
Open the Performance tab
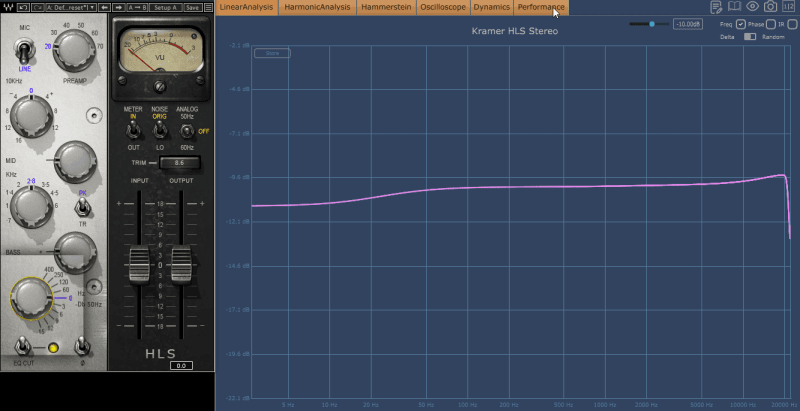(x=541, y=7)
